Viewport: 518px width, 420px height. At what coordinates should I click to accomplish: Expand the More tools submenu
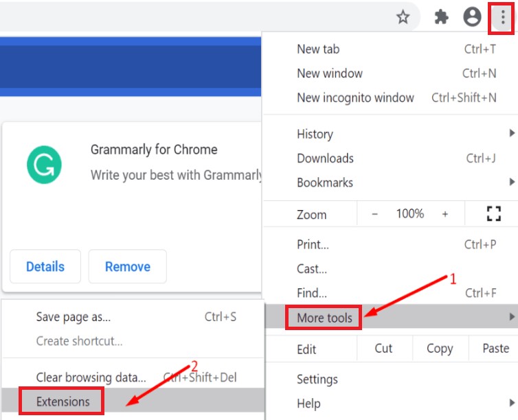[x=390, y=317]
